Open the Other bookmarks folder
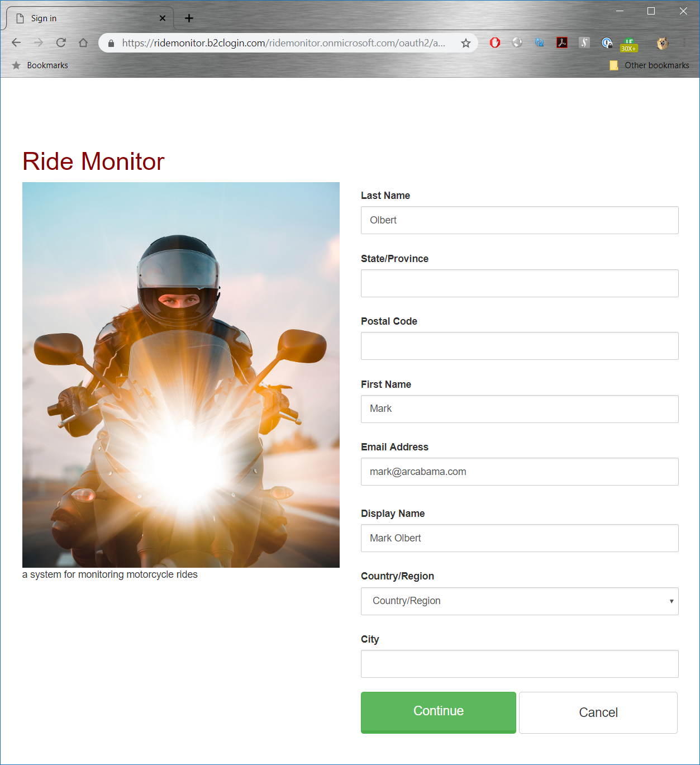The image size is (700, 765). pyautogui.click(x=649, y=65)
